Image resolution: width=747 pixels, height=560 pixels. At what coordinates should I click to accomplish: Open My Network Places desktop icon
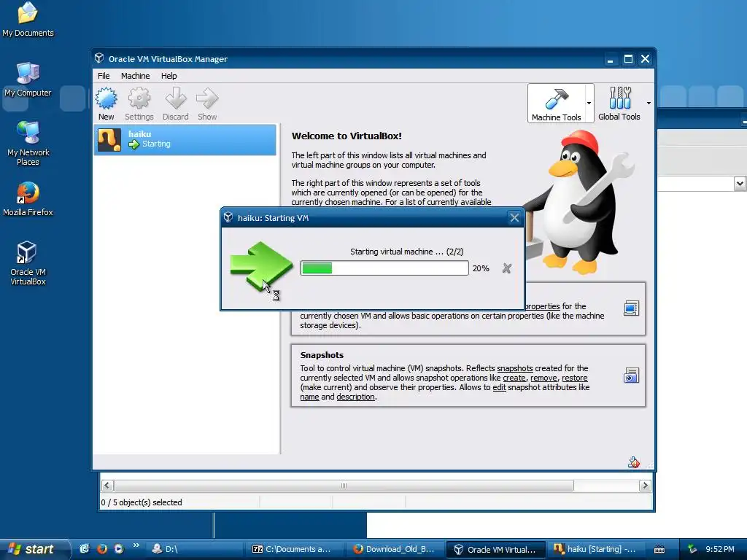point(28,144)
